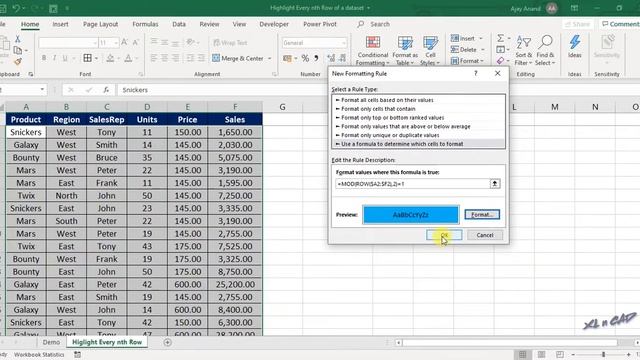Click the horizontal scrollbar left arrow
640x360 pixels.
point(398,342)
